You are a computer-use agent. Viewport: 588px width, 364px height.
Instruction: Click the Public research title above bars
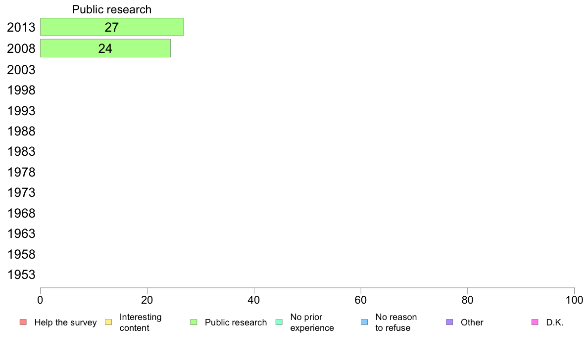[x=112, y=9]
